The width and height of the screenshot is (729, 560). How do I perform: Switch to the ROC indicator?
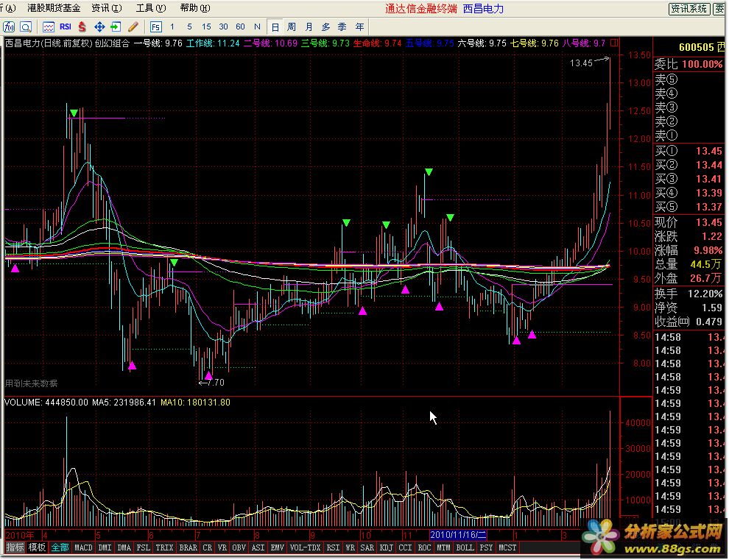[424, 547]
